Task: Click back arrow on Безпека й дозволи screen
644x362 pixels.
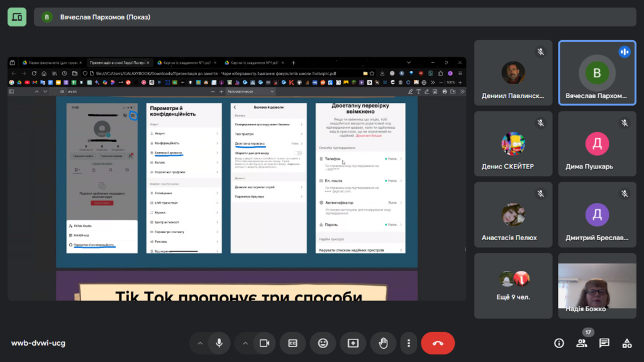Action: point(235,107)
